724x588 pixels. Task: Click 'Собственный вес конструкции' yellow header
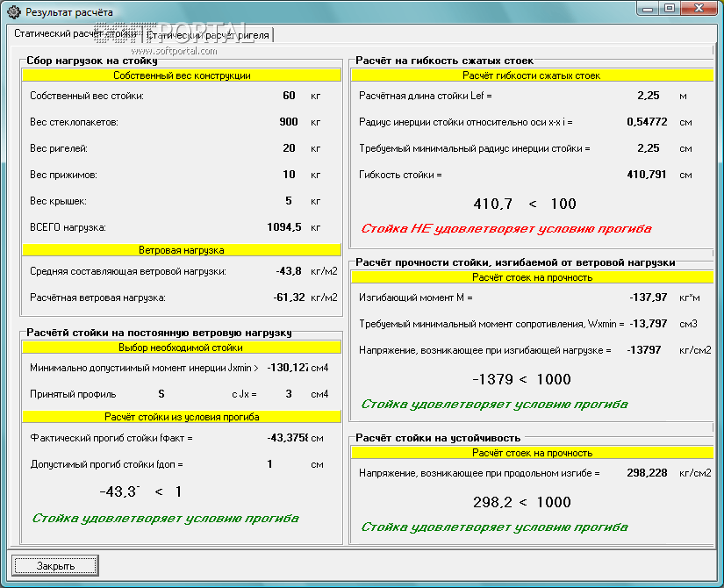coord(182,75)
